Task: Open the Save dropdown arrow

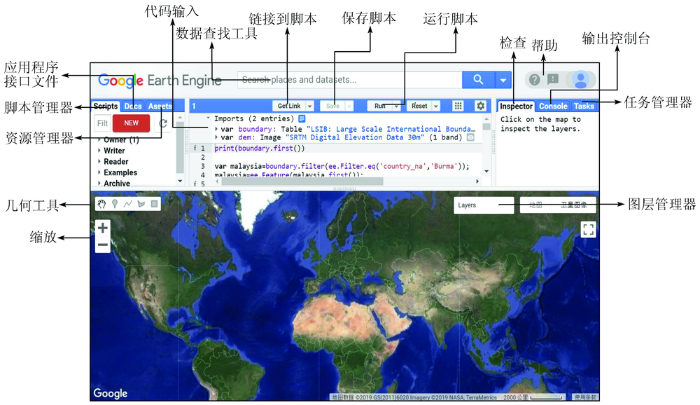Action: pyautogui.click(x=350, y=106)
